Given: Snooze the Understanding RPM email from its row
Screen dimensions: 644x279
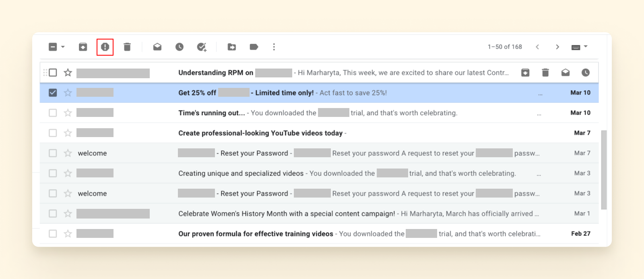Looking at the screenshot, I should pyautogui.click(x=586, y=73).
